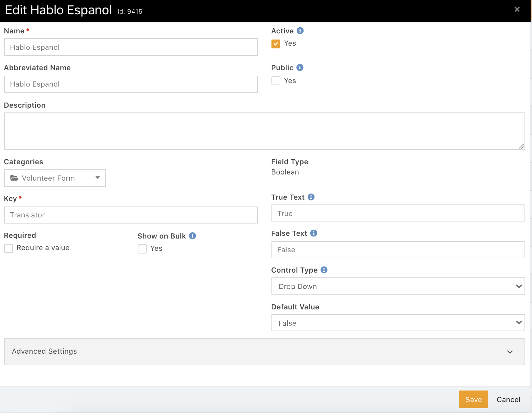Enable the Show on Bulk Yes checkbox
The height and width of the screenshot is (413, 532).
point(142,249)
